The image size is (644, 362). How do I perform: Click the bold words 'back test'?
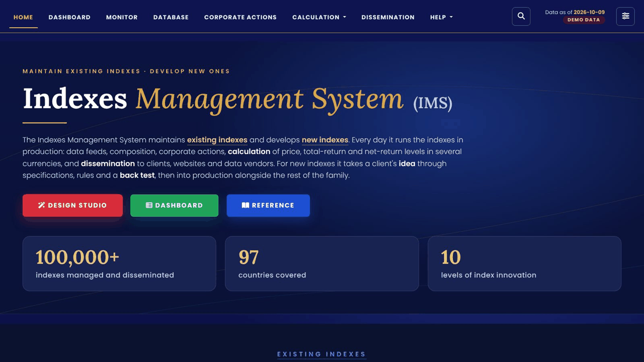point(137,175)
